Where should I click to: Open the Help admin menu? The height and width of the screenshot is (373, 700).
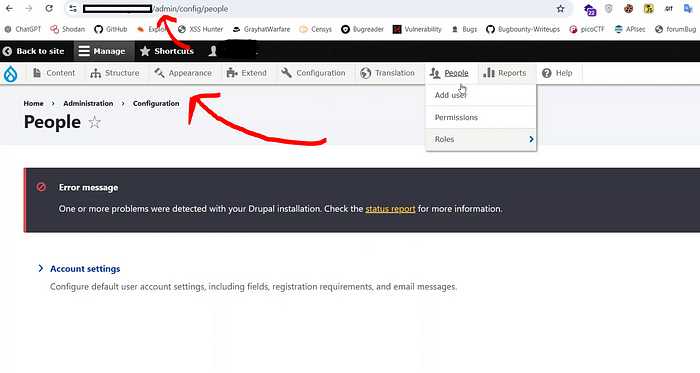coord(557,73)
